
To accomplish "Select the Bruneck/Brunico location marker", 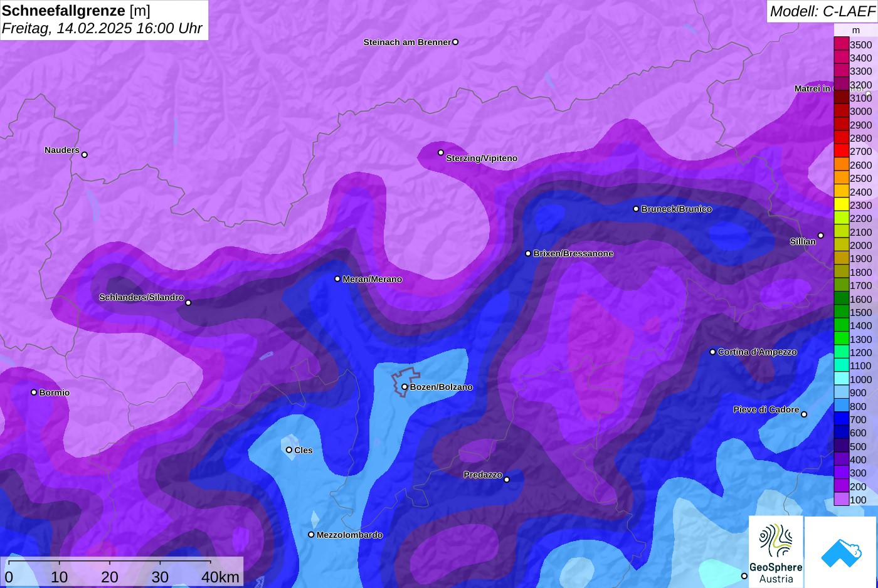I will (x=636, y=209).
